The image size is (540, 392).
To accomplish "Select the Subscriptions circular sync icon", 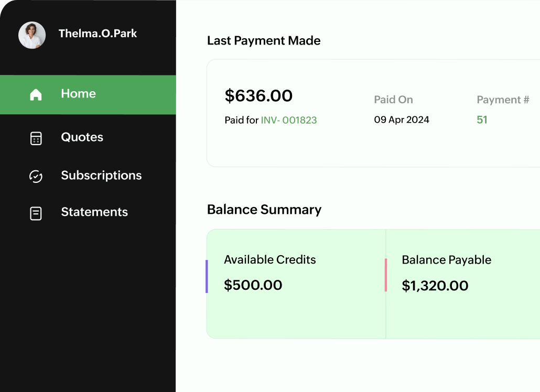I will pos(36,177).
